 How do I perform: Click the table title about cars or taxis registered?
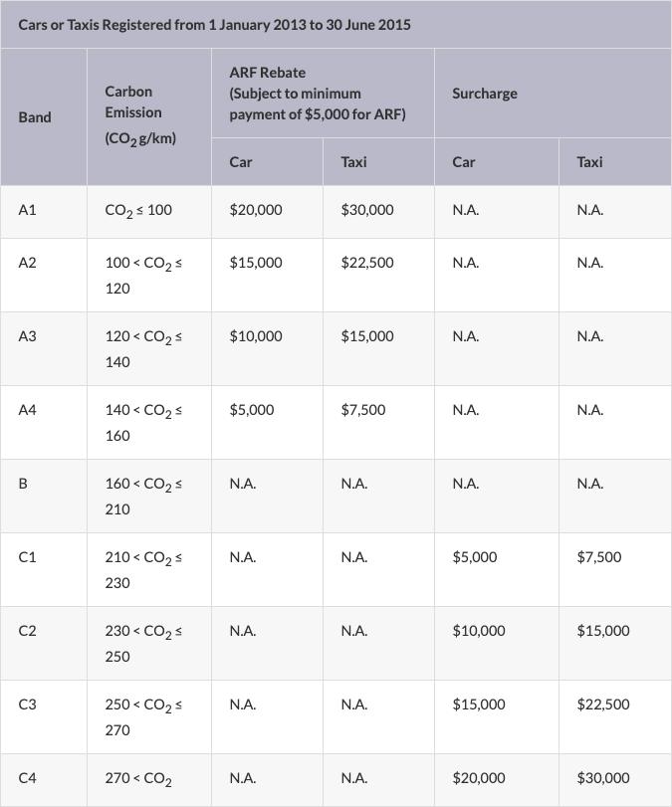click(x=214, y=24)
